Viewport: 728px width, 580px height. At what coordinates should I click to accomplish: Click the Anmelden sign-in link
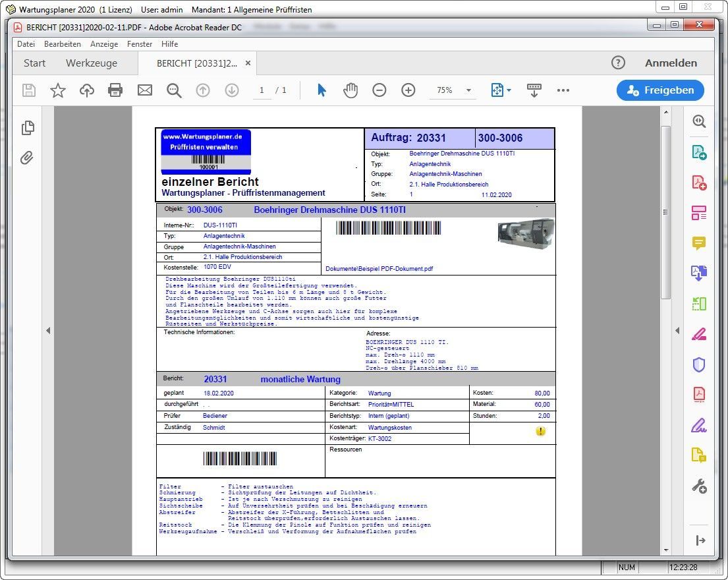(671, 63)
